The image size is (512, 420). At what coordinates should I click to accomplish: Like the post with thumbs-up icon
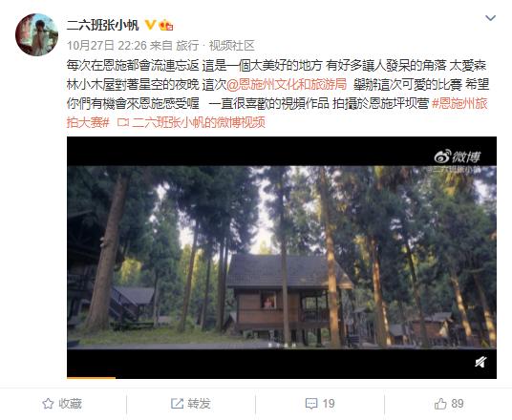tap(440, 404)
